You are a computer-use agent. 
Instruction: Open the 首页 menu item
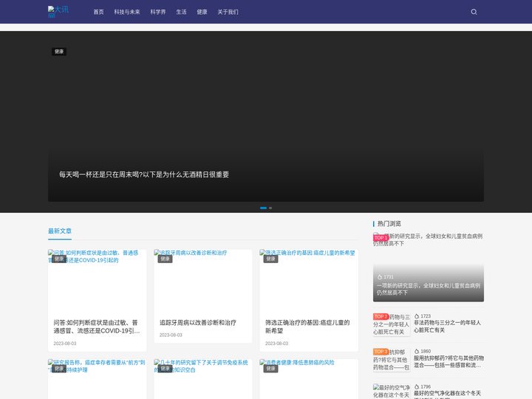(99, 12)
